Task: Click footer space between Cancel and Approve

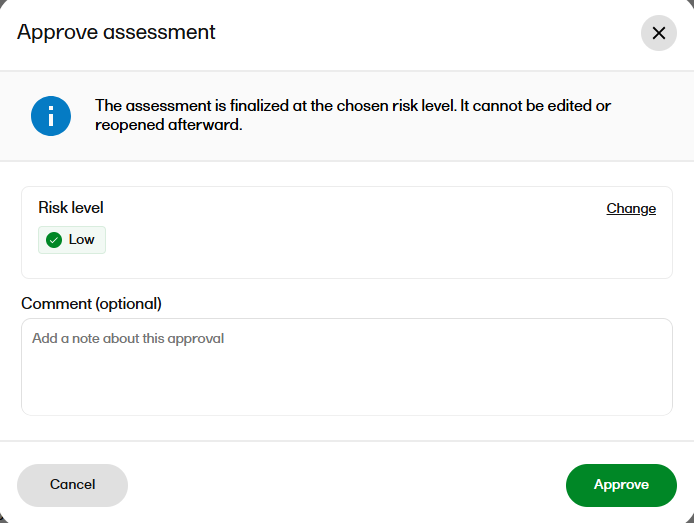Action: click(347, 485)
